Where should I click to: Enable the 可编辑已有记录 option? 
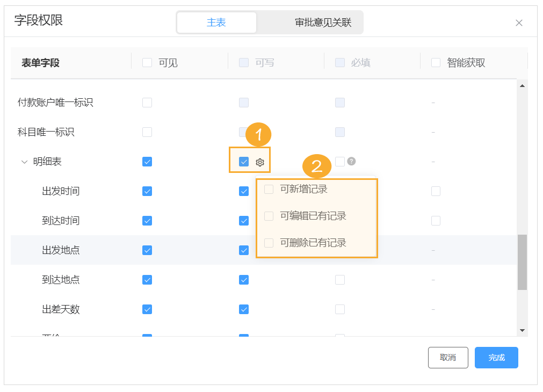268,217
